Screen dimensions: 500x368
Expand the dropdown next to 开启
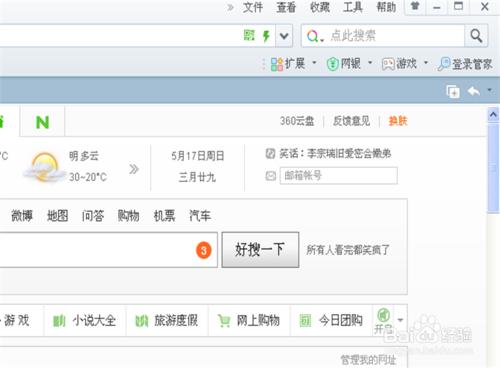click(x=401, y=320)
